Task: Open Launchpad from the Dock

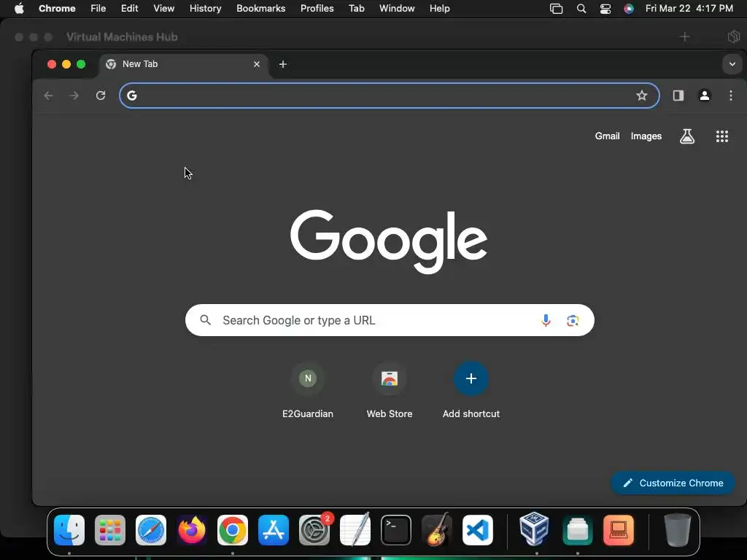Action: click(x=110, y=530)
